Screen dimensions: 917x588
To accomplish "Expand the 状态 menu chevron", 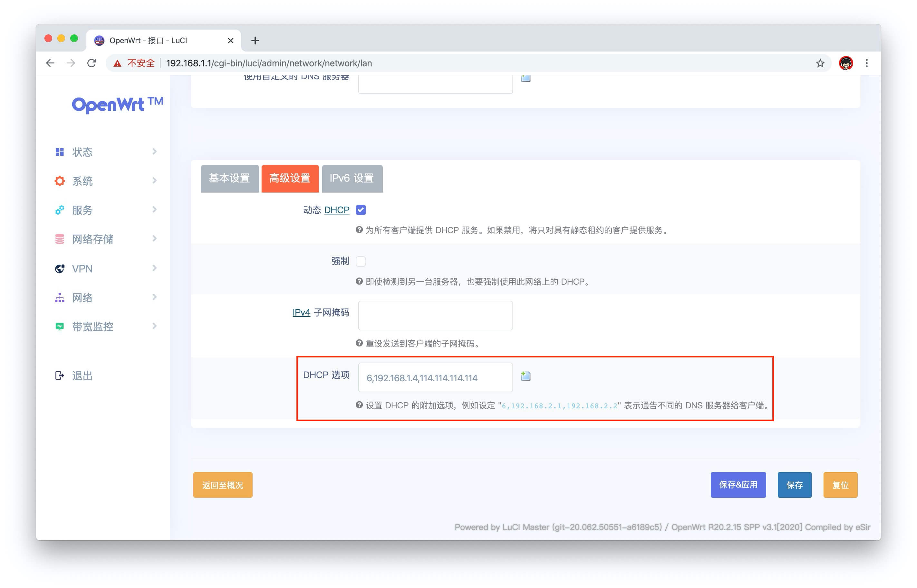I will pyautogui.click(x=154, y=152).
